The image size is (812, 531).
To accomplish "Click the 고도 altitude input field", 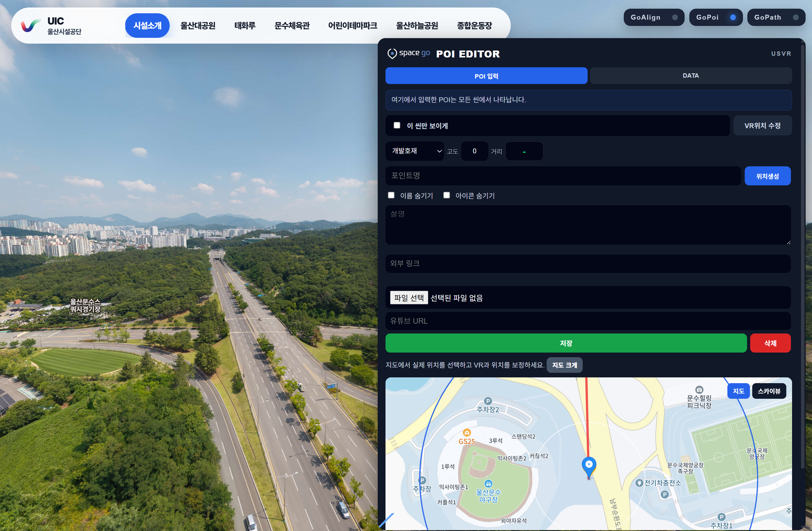I will click(x=474, y=151).
